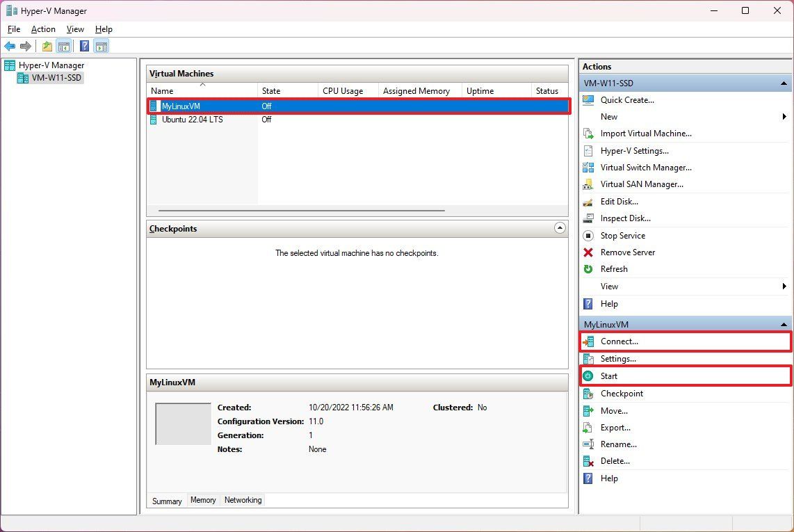794x532 pixels.
Task: Open Hyper-V Settings... action
Action: pyautogui.click(x=635, y=150)
